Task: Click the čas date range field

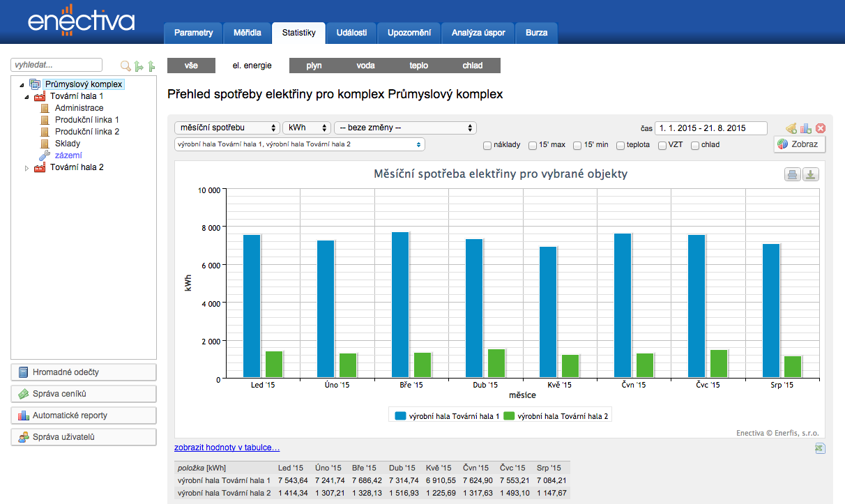Action: (710, 128)
